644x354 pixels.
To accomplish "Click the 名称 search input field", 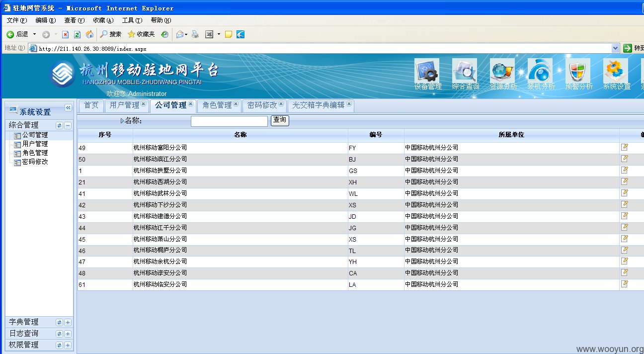I will (229, 121).
